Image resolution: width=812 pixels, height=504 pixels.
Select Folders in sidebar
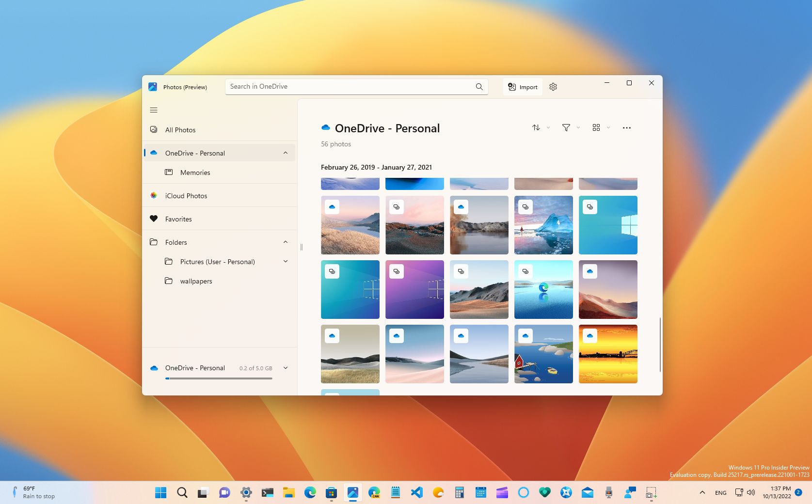[220, 242]
